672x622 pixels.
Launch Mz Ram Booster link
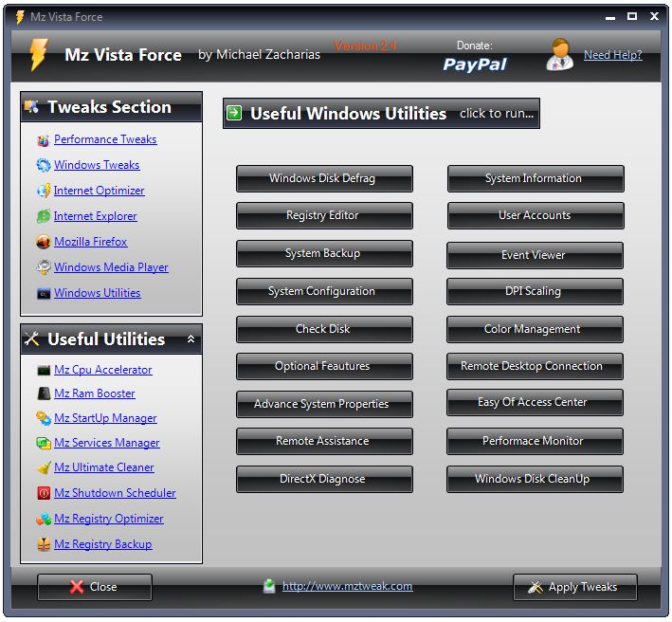(x=95, y=393)
